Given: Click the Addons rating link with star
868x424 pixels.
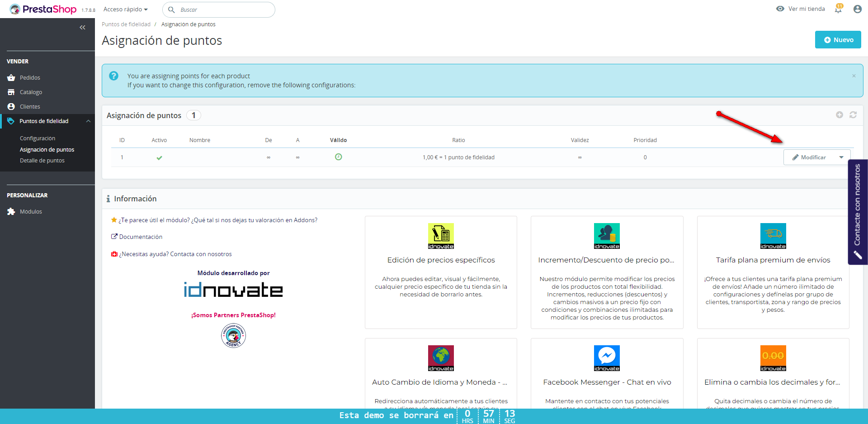Looking at the screenshot, I should coord(214,220).
